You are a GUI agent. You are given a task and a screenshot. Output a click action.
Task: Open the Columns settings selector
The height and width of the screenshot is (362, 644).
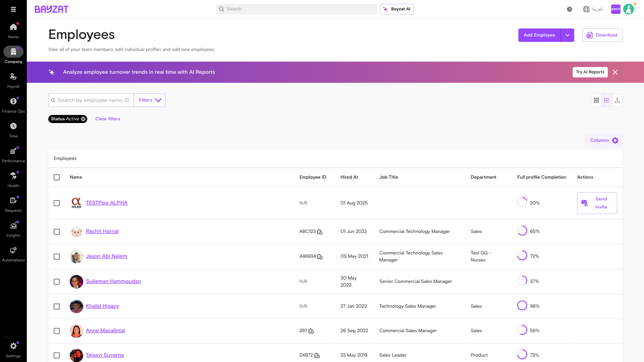(604, 140)
